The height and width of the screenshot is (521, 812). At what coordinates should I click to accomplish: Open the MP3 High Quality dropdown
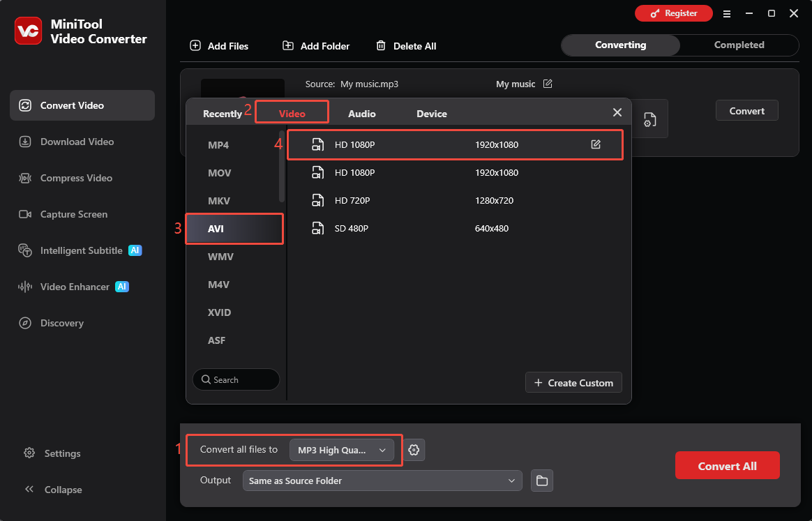(342, 450)
